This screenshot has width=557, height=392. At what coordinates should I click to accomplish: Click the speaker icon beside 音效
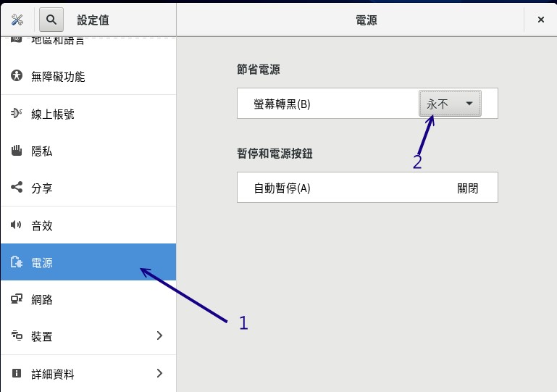click(17, 225)
